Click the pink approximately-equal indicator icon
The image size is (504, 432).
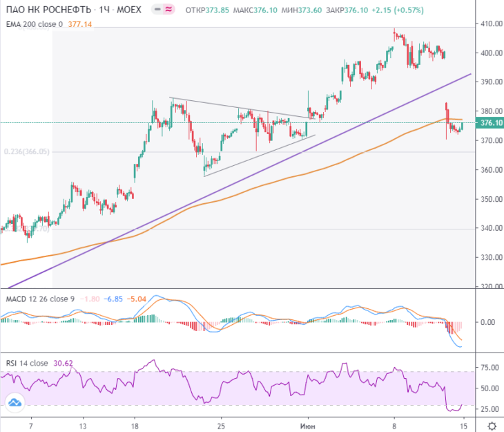tap(168, 10)
